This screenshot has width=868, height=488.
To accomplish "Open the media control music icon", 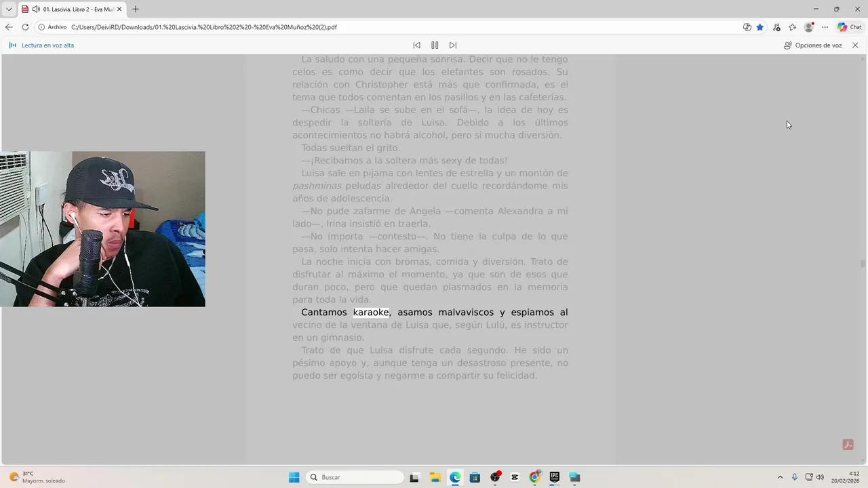I will tap(776, 27).
